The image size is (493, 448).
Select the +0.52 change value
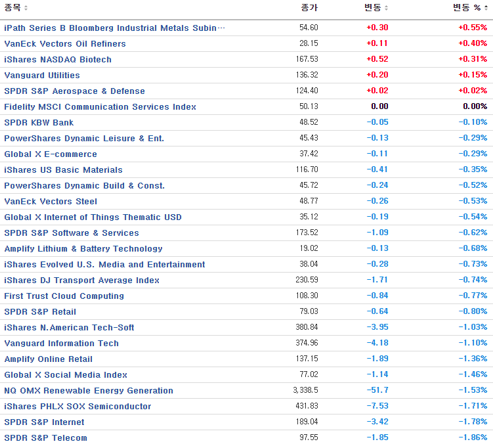(377, 59)
